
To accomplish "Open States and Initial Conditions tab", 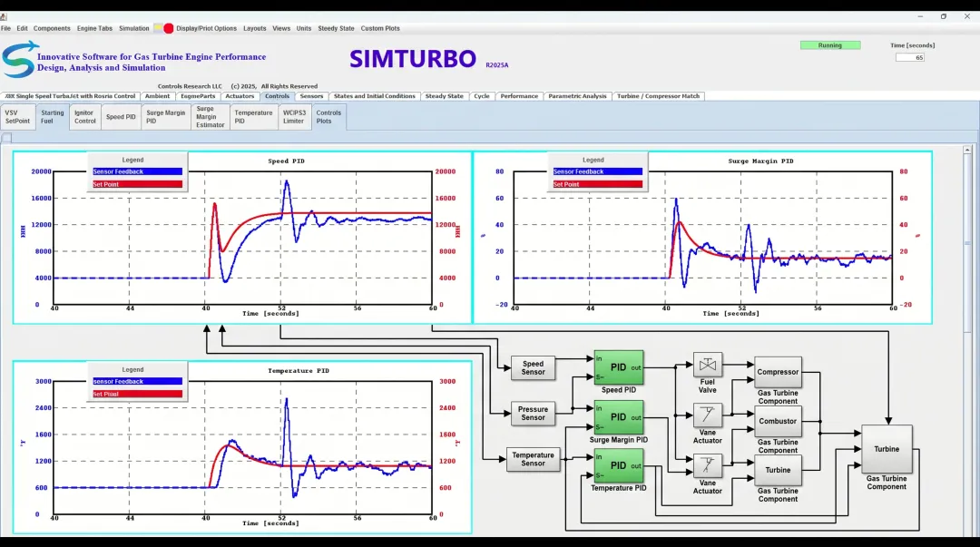I will 375,96.
